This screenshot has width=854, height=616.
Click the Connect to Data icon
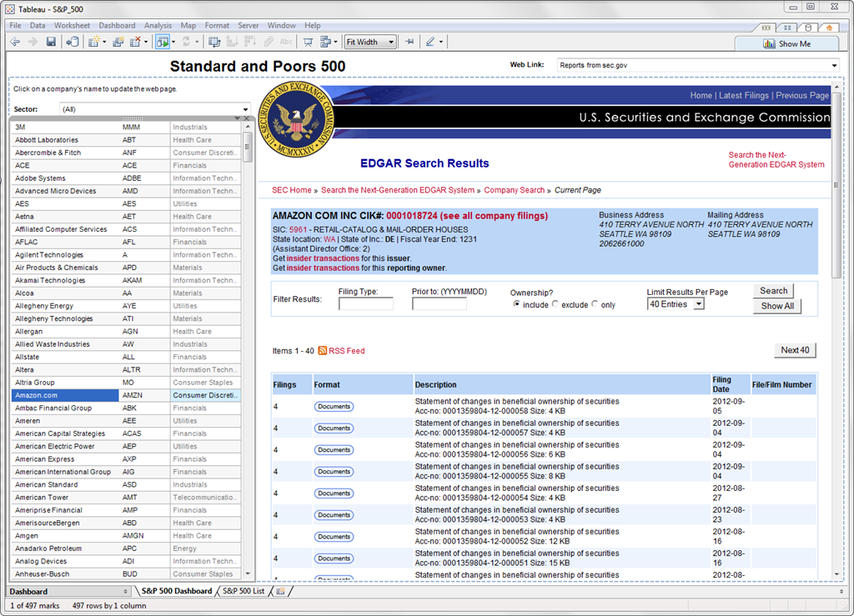pyautogui.click(x=72, y=42)
